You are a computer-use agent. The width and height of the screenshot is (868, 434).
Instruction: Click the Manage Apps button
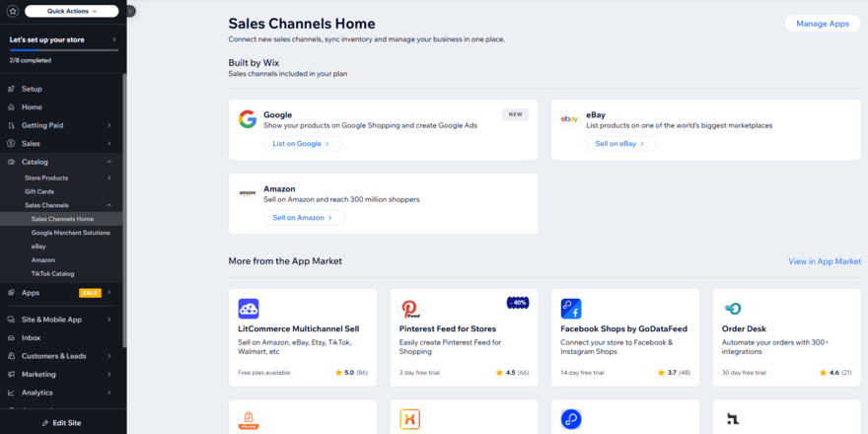coord(823,24)
